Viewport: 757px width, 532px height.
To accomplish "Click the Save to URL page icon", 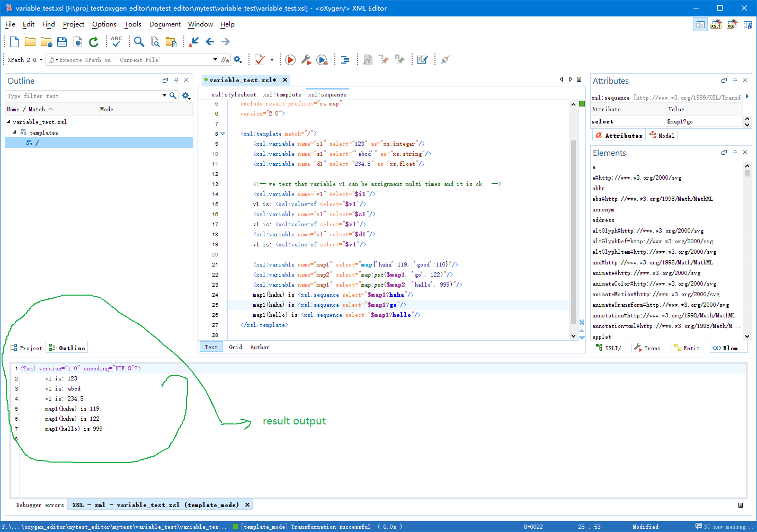I will click(x=78, y=42).
